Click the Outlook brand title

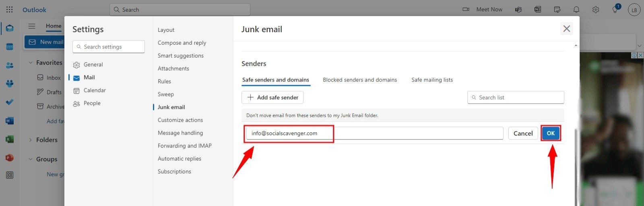pos(34,10)
